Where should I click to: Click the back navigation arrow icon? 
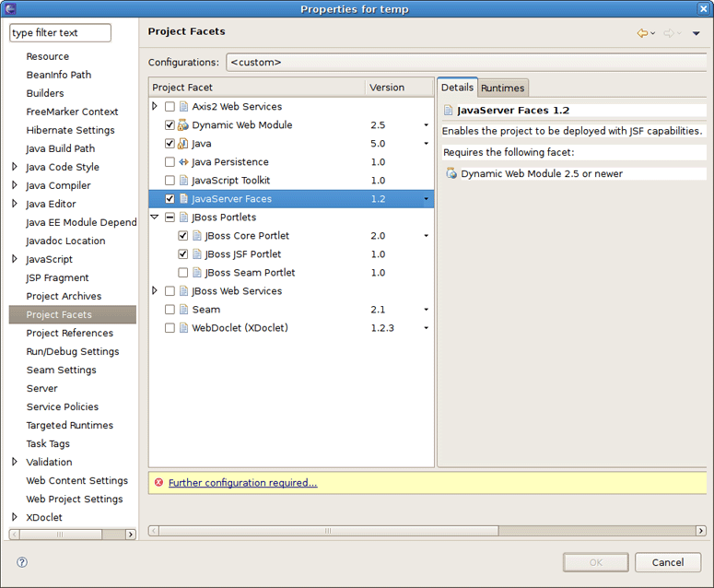[642, 33]
